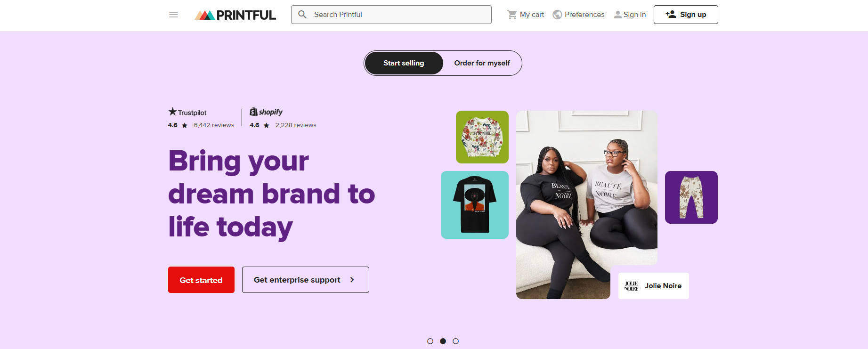Switch to the Order for myself tab
The width and height of the screenshot is (868, 349).
(482, 63)
